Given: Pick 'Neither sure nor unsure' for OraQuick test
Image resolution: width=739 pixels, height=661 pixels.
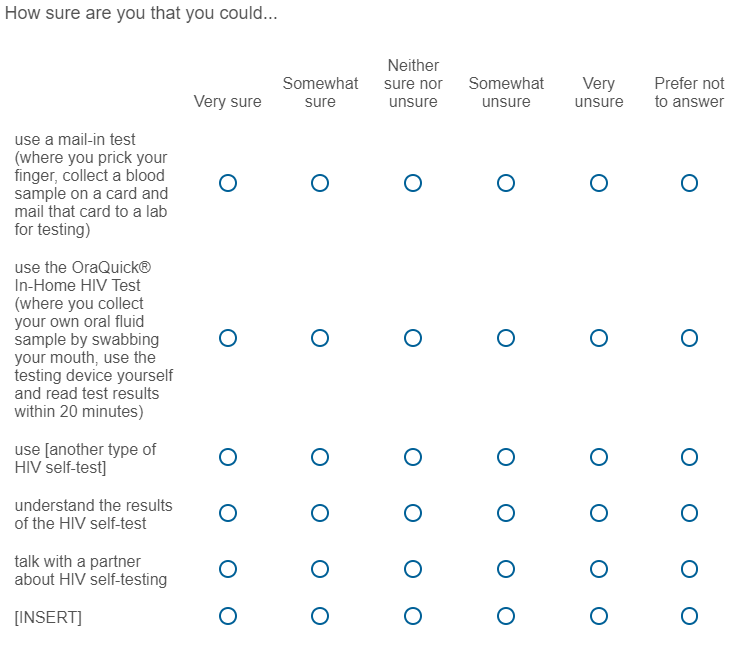Looking at the screenshot, I should [x=413, y=338].
